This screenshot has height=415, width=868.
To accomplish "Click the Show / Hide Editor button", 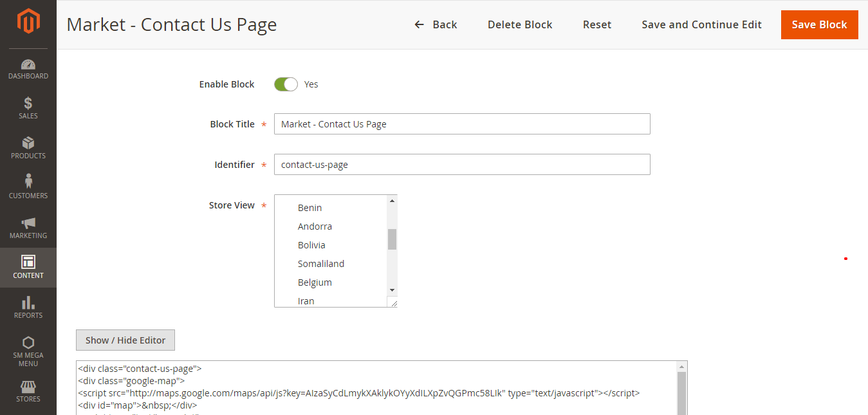I will 125,340.
